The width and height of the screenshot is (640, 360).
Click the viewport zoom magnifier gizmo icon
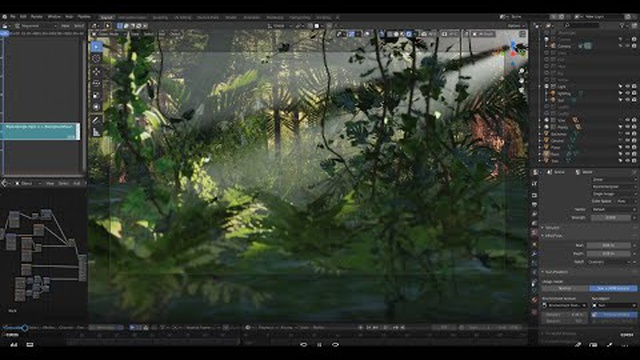pos(522,71)
